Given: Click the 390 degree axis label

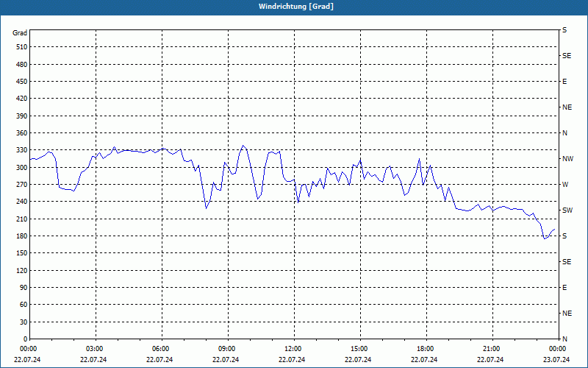Looking at the screenshot, I should (x=21, y=116).
